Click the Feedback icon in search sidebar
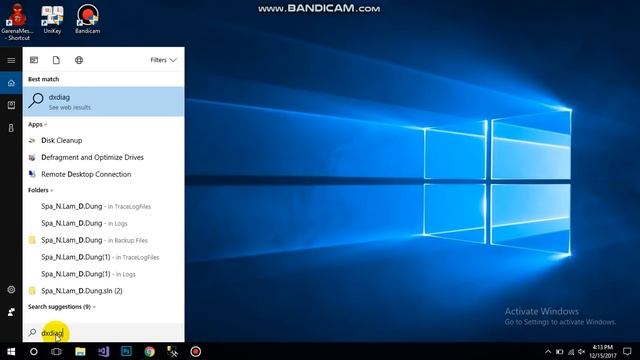Viewport: 640px width, 360px height. (11, 312)
